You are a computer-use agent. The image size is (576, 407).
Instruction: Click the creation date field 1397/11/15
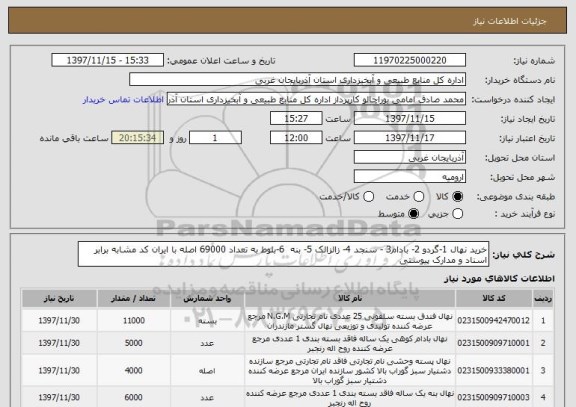point(410,118)
